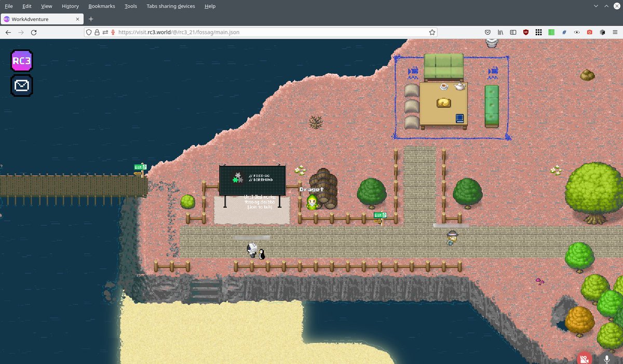
Task: Click the exit sign beside the round tree
Action: [380, 215]
